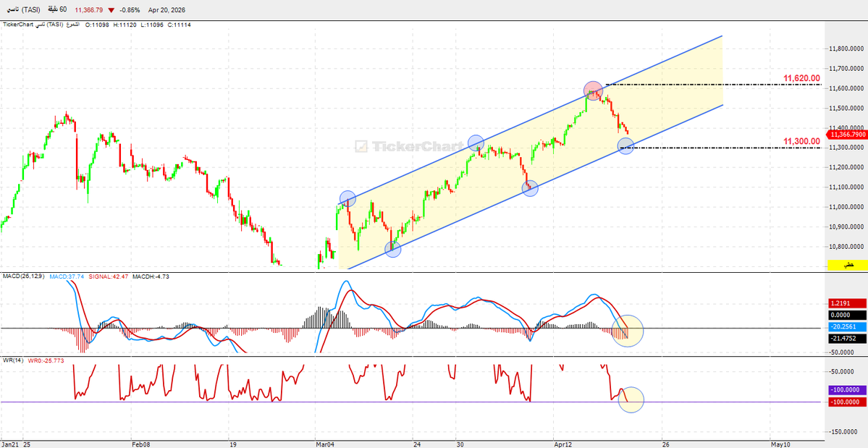Click the 11,500.0000 price axis label
Screen dimensions: 868x448
(847, 108)
